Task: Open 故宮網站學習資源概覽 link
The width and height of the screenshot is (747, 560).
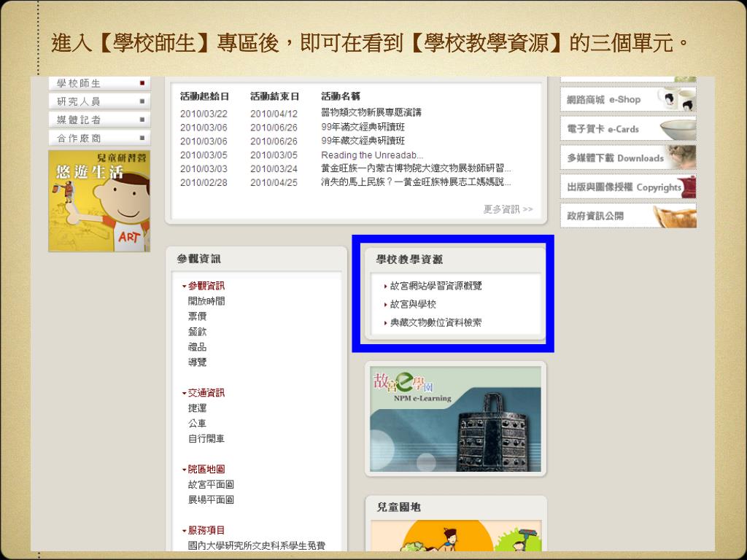Action: coord(436,286)
